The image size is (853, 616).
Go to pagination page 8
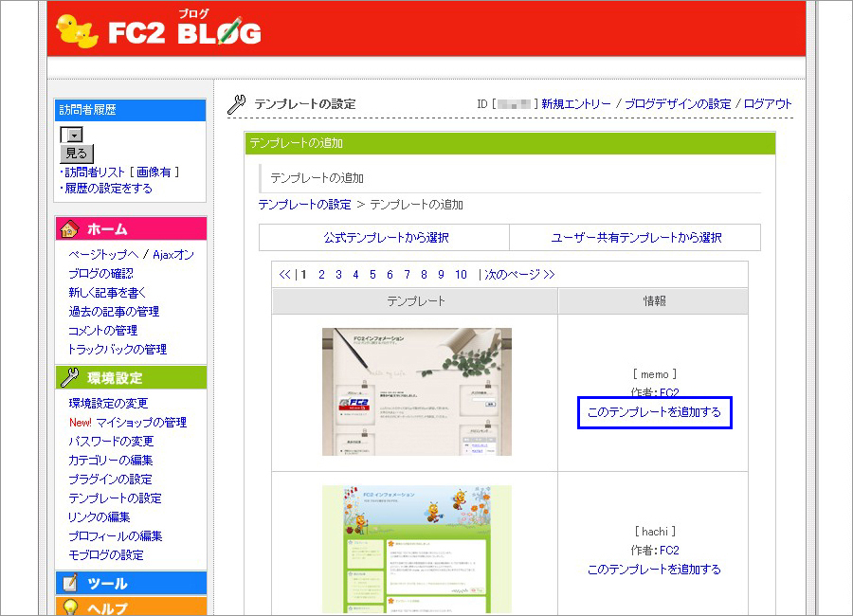pyautogui.click(x=424, y=274)
